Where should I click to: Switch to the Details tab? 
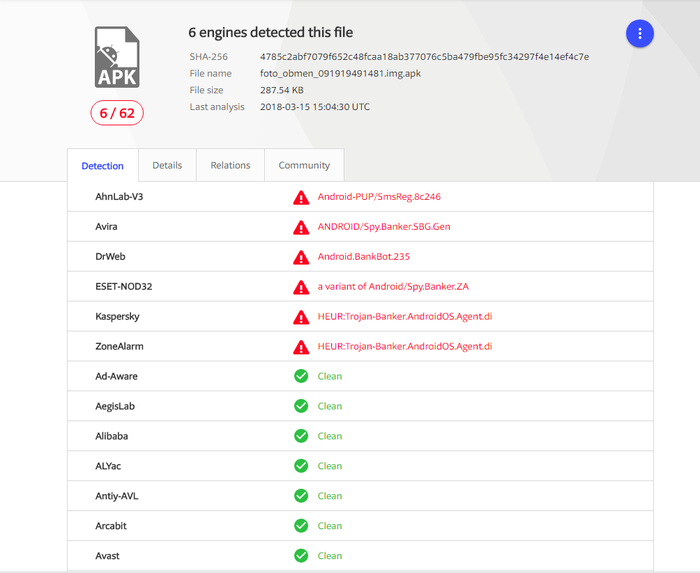point(167,165)
